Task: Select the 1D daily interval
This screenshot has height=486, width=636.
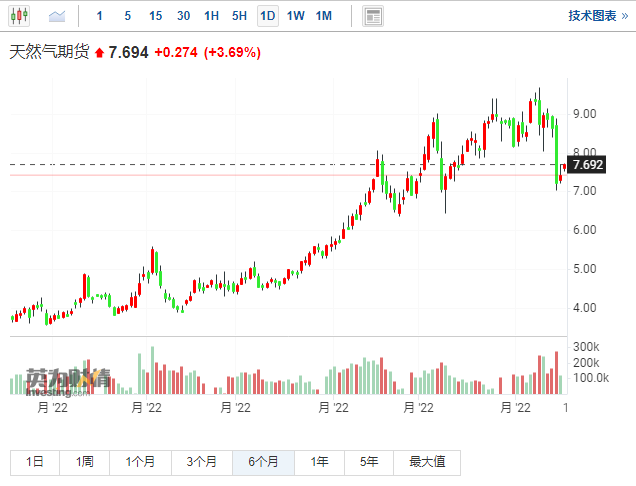Action: coord(268,16)
